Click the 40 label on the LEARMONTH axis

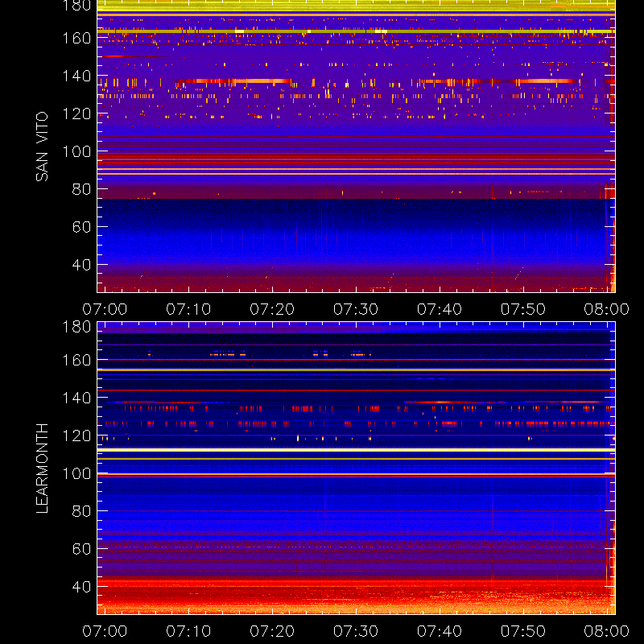click(82, 587)
